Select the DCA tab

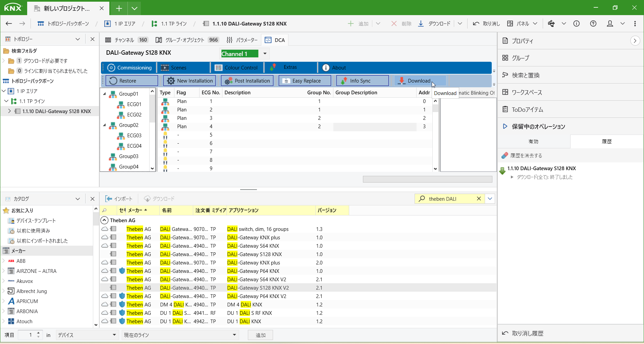pos(275,40)
